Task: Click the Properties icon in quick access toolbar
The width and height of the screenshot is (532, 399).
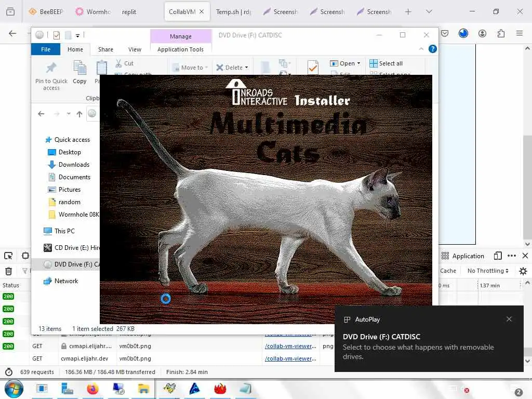Action: pyautogui.click(x=57, y=35)
